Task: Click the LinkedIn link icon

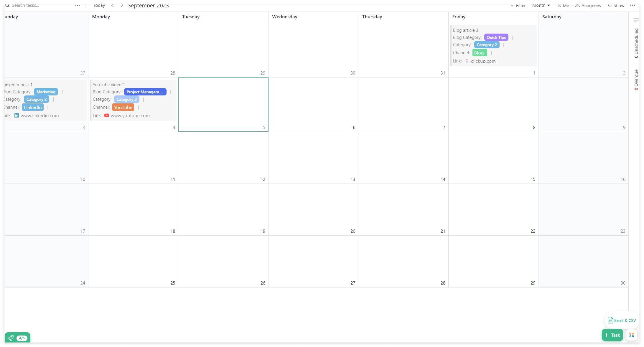Action: (x=17, y=115)
